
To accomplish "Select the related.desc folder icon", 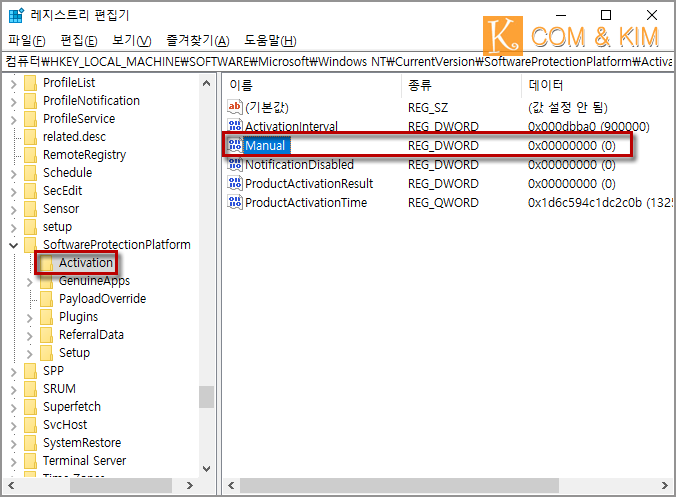I will point(31,137).
